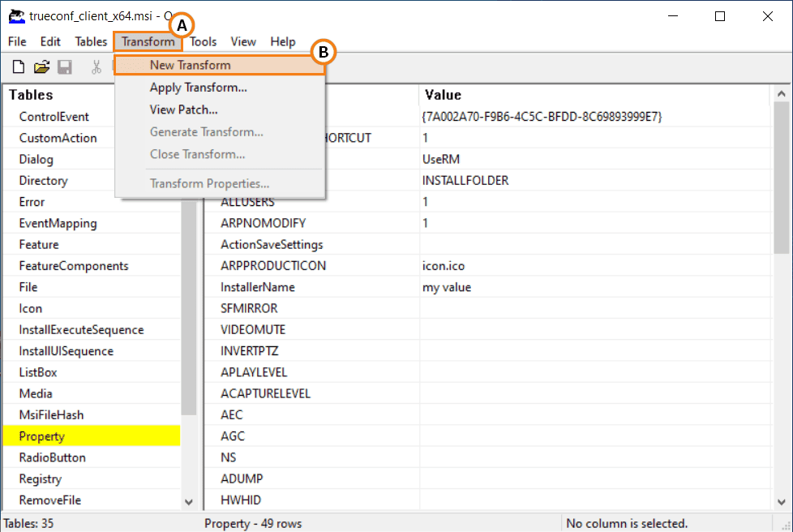The width and height of the screenshot is (793, 532).
Task: Open the File menu
Action: coord(17,41)
